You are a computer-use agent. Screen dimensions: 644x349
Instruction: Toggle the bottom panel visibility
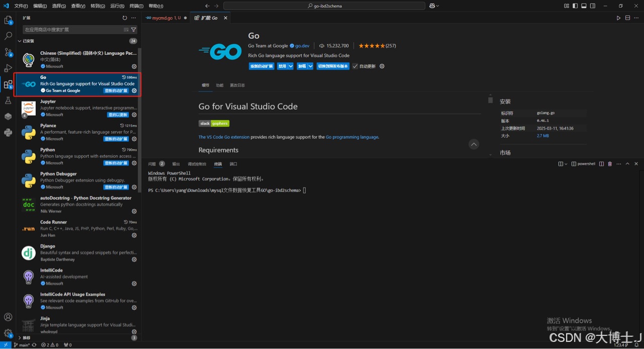tap(584, 6)
